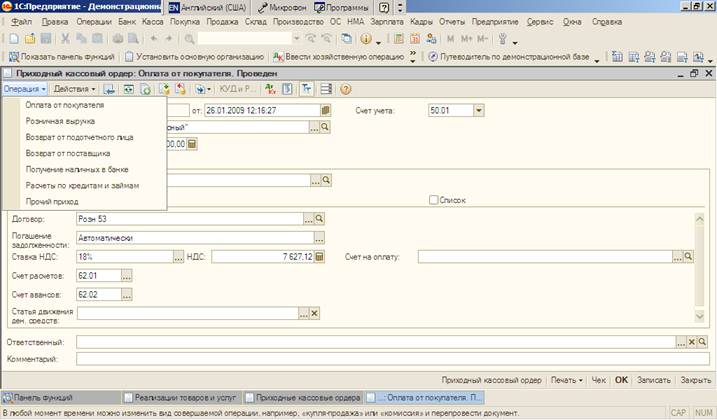The image size is (717, 420).
Task: Click the debit-credit postings icon in document toolbar
Action: [270, 89]
